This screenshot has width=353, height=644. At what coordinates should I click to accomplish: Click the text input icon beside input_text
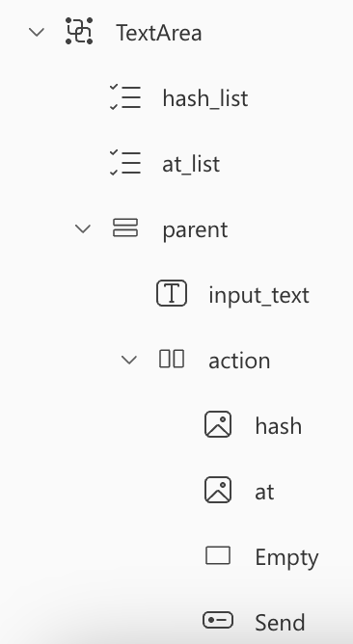[172, 293]
